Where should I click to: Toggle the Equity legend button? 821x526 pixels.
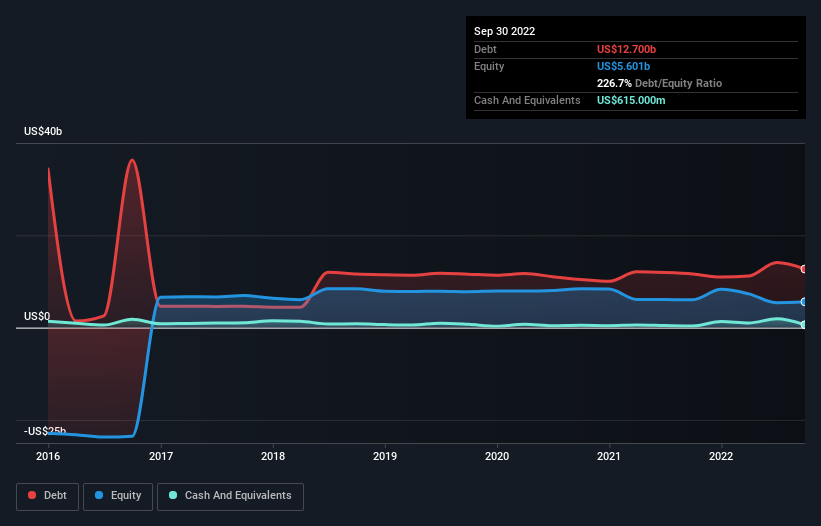118,496
